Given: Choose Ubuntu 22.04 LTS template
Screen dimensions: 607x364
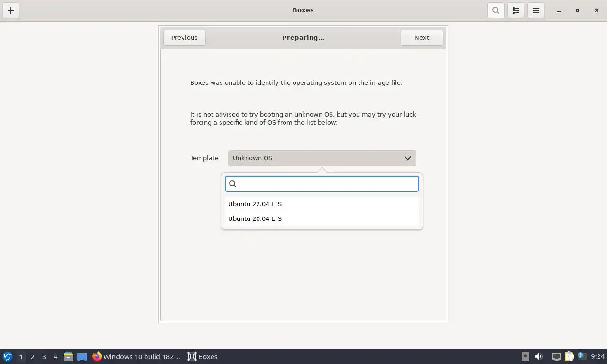Looking at the screenshot, I should click(x=322, y=204).
